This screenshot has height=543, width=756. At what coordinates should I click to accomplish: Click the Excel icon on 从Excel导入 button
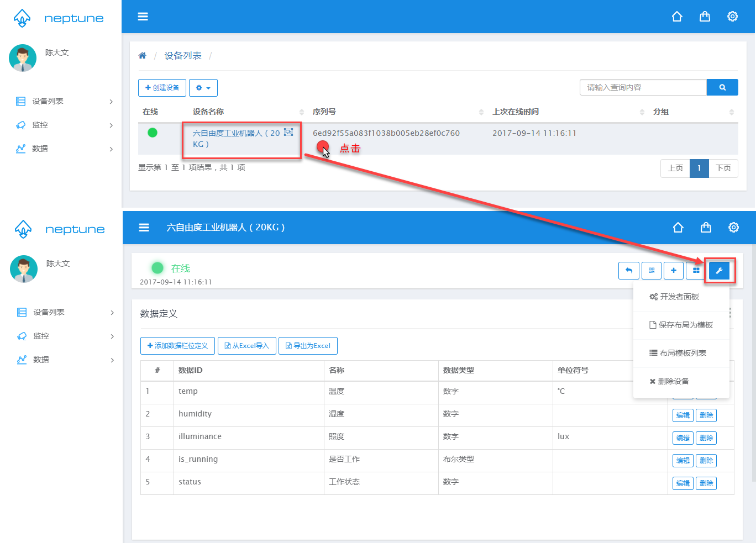coord(228,346)
